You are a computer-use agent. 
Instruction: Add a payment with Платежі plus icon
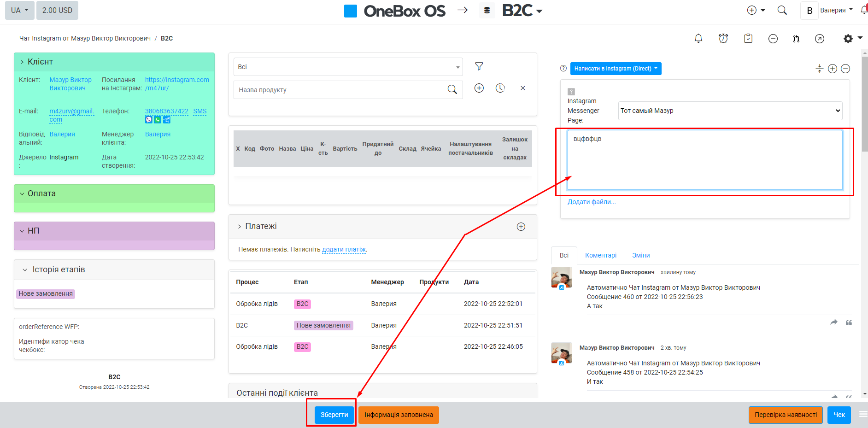521,227
